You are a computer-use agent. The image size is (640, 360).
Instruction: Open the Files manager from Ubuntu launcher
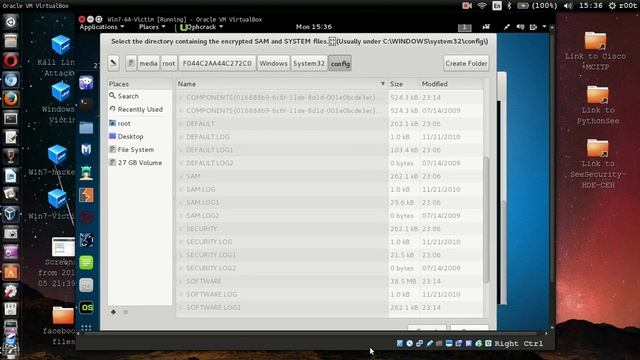coord(11,41)
